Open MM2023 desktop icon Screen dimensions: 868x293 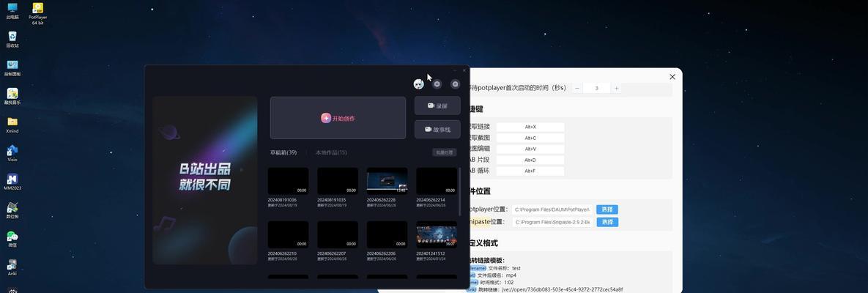coord(12,182)
